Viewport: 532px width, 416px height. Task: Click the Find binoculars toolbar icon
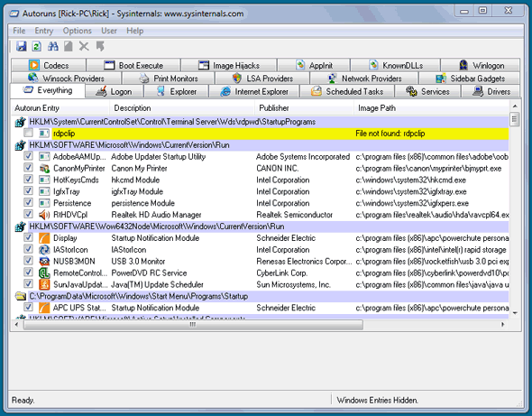tap(52, 46)
